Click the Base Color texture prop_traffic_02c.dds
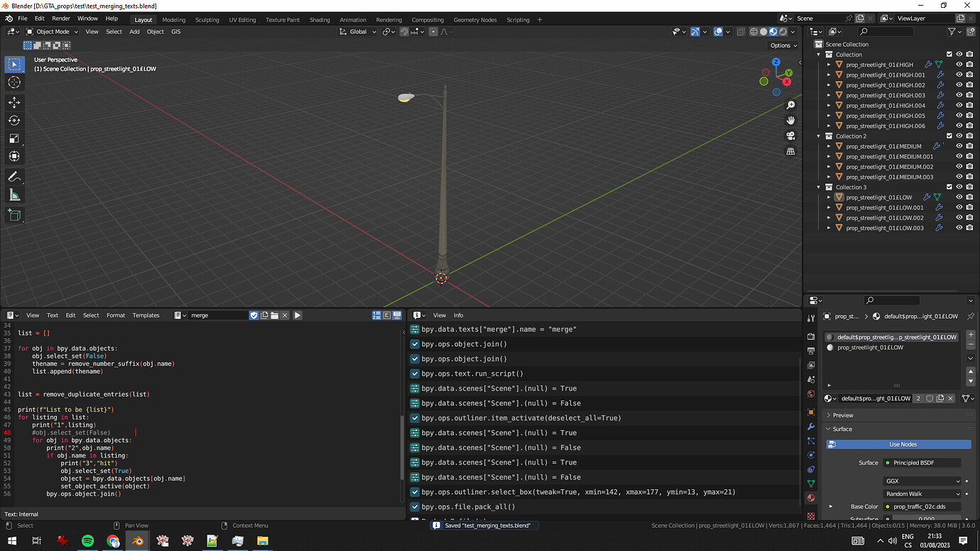 coord(922,507)
